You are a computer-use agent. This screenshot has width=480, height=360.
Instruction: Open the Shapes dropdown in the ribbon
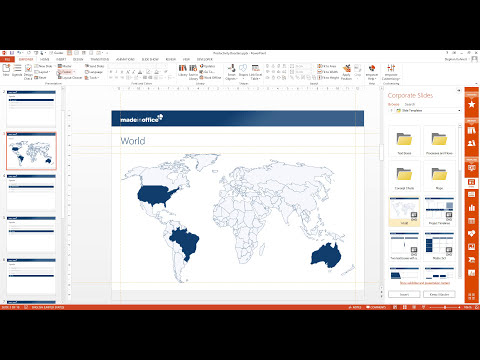(243, 72)
